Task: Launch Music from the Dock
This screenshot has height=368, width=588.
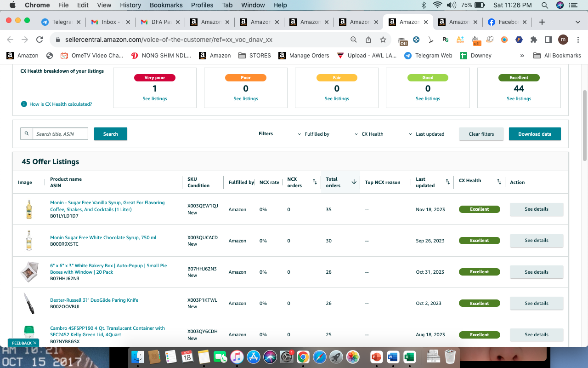Action: [237, 356]
